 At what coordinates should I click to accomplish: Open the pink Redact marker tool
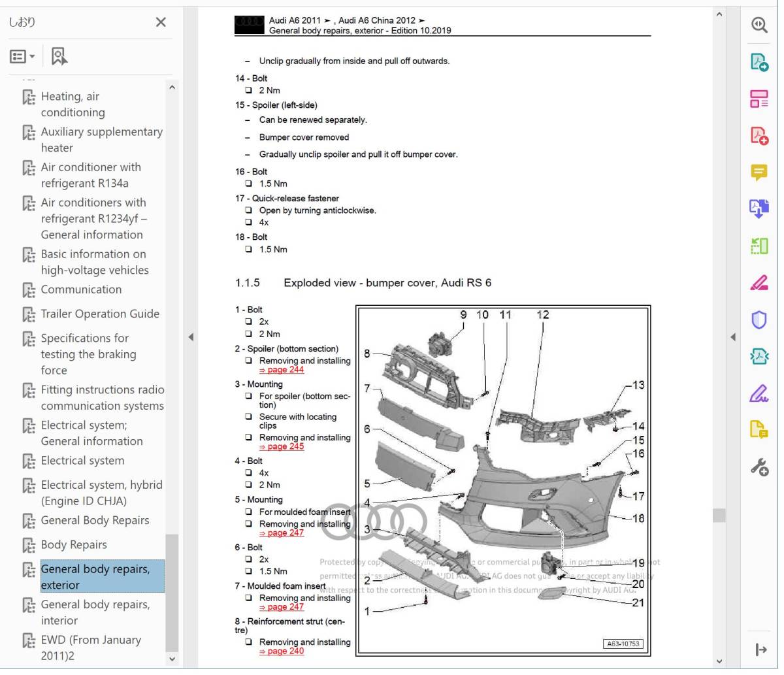[759, 283]
